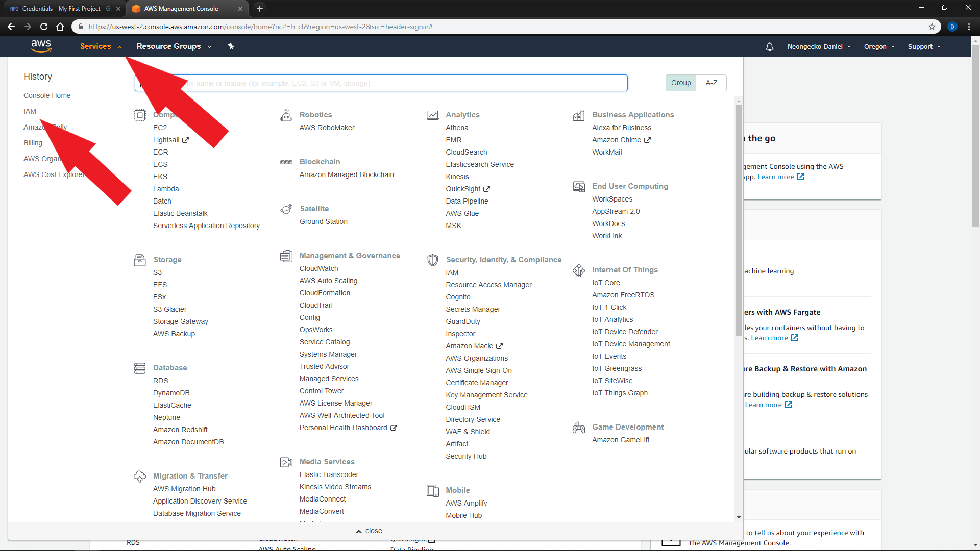Click the Business Applications icon

(x=579, y=115)
